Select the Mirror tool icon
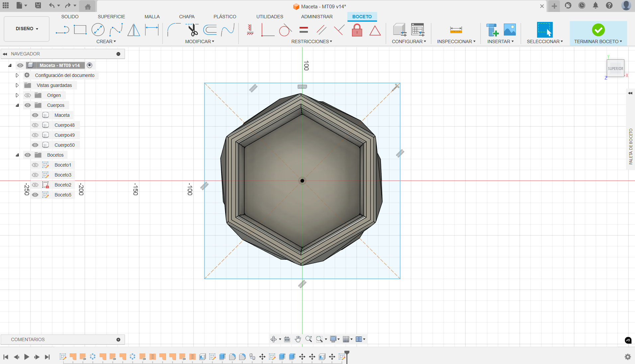This screenshot has width=635, height=364. click(x=134, y=30)
